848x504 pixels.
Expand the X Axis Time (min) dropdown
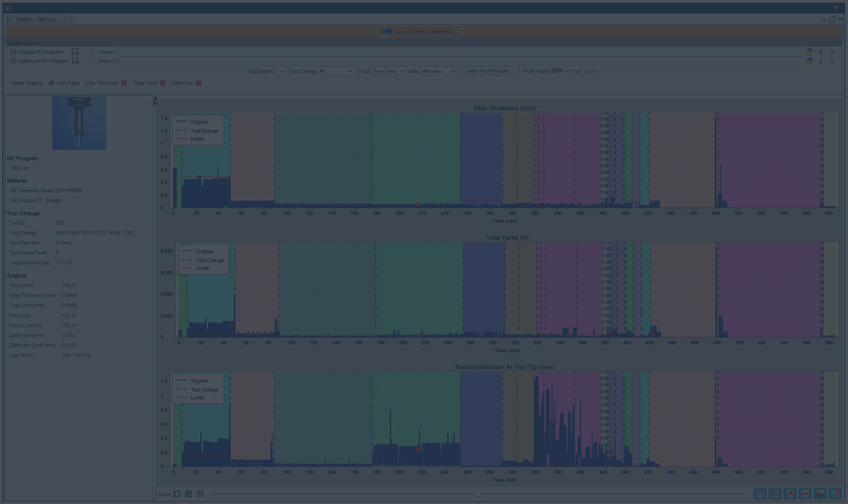388,71
